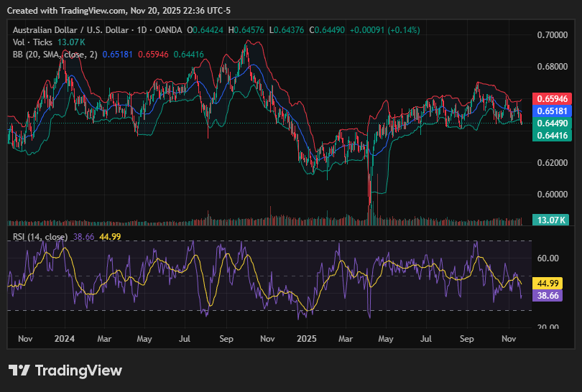Click the 2025 label on the time axis
582x392 pixels.
pos(307,337)
